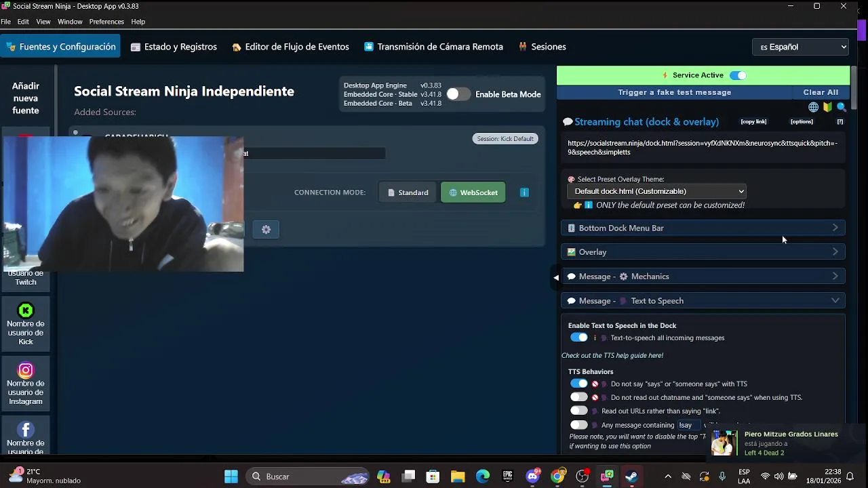Screen dimensions: 868x488
Task: Expand Message Mechanics section
Action: (703, 277)
